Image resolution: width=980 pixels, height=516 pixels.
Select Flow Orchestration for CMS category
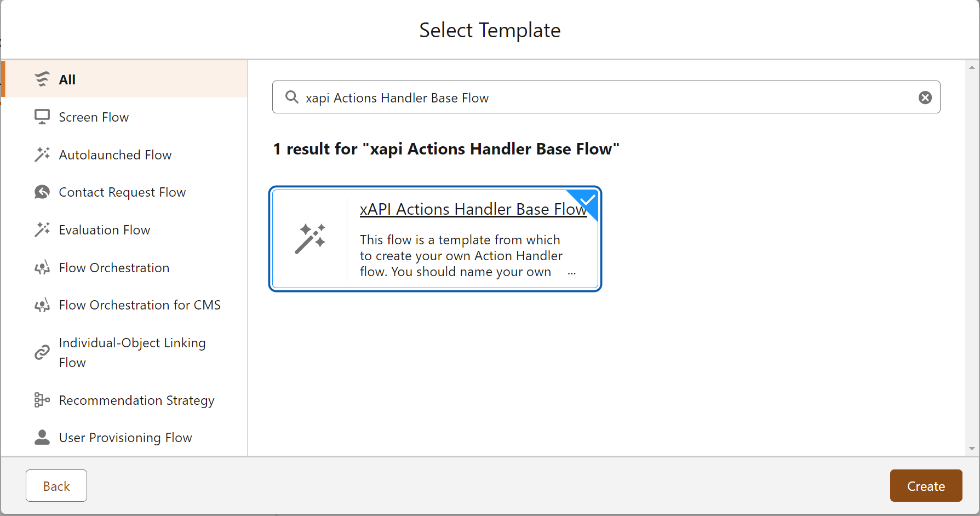point(139,305)
